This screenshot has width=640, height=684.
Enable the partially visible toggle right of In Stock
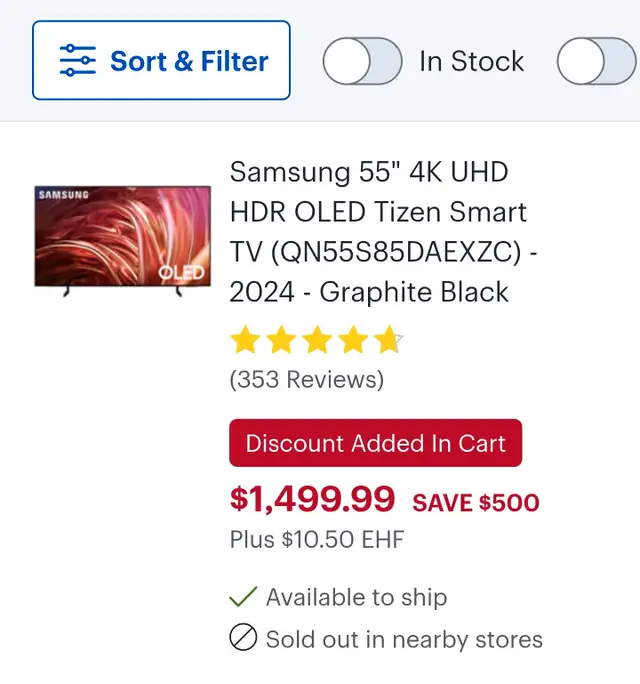[x=596, y=61]
